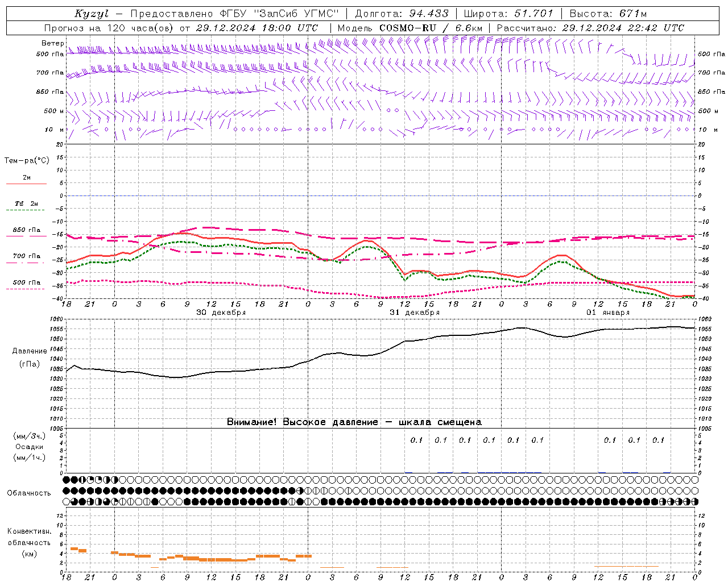Click the "850 гПа" wind label on right side
This screenshot has width=728, height=582.
[712, 92]
